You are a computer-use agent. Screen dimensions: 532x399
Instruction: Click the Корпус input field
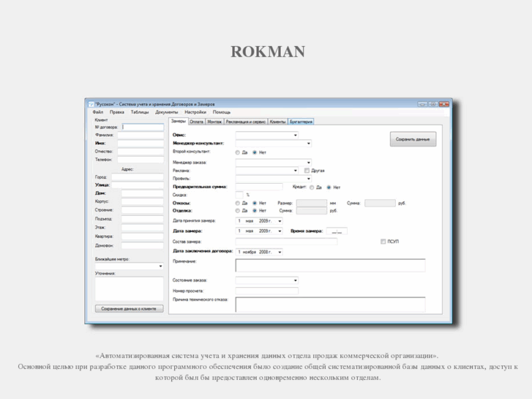coord(143,201)
